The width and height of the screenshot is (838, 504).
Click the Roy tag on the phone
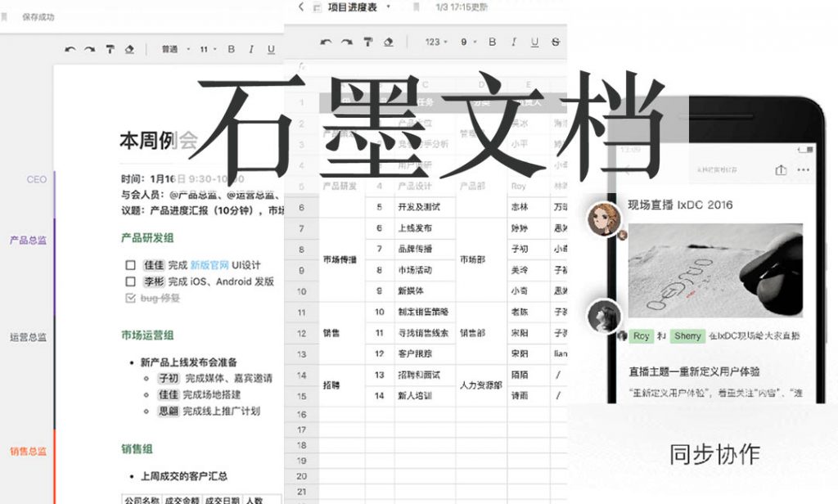(x=642, y=335)
